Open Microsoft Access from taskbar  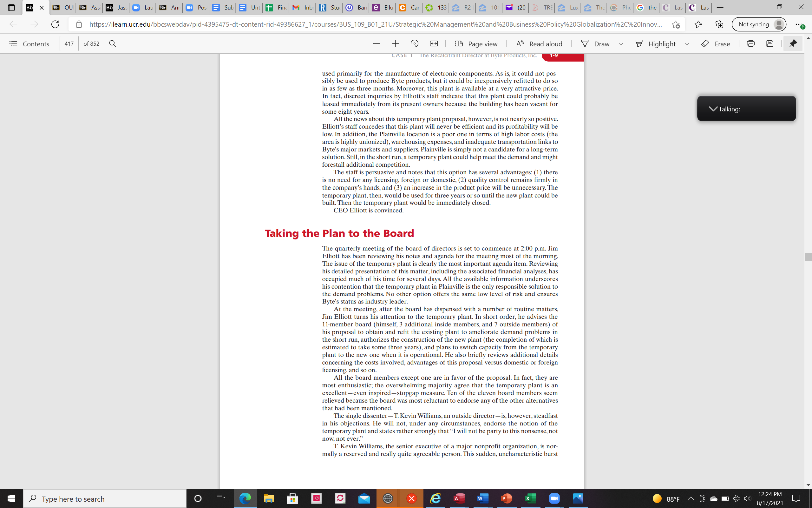(459, 498)
